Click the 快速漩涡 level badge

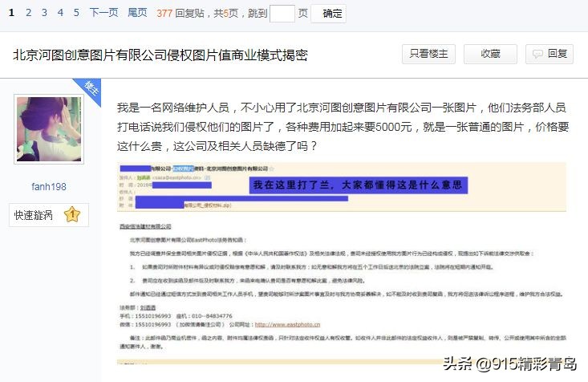pyautogui.click(x=49, y=215)
